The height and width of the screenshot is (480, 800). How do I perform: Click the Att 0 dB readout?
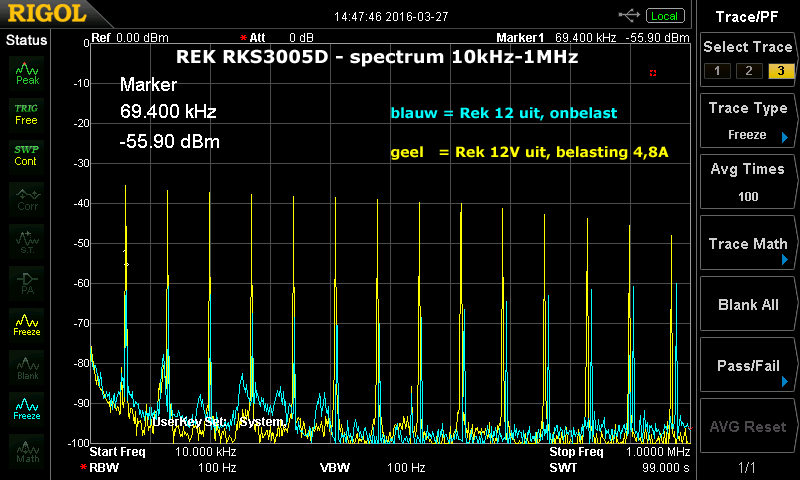[x=276, y=38]
